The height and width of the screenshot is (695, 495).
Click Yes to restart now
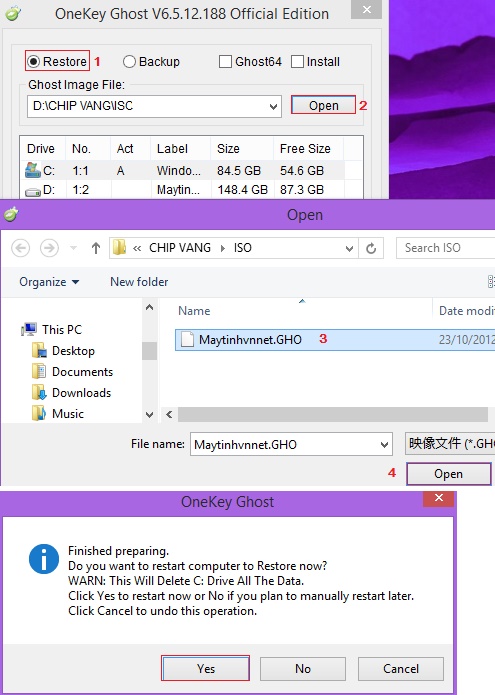point(206,668)
